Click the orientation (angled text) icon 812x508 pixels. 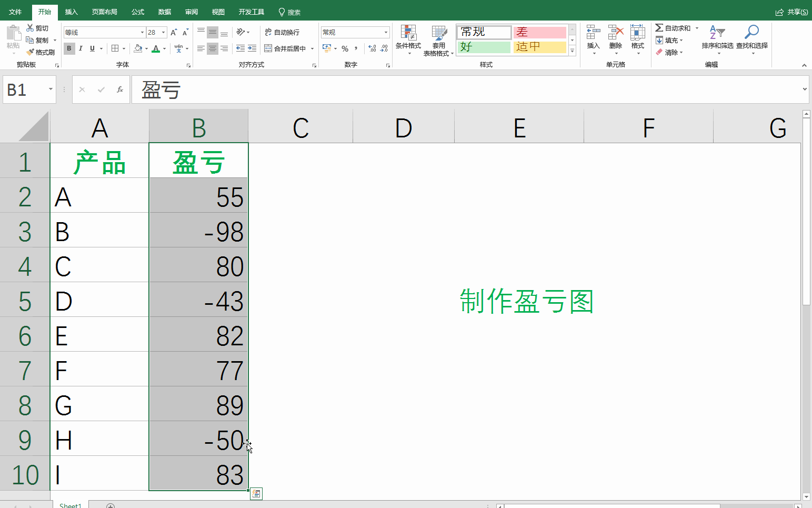(x=240, y=32)
